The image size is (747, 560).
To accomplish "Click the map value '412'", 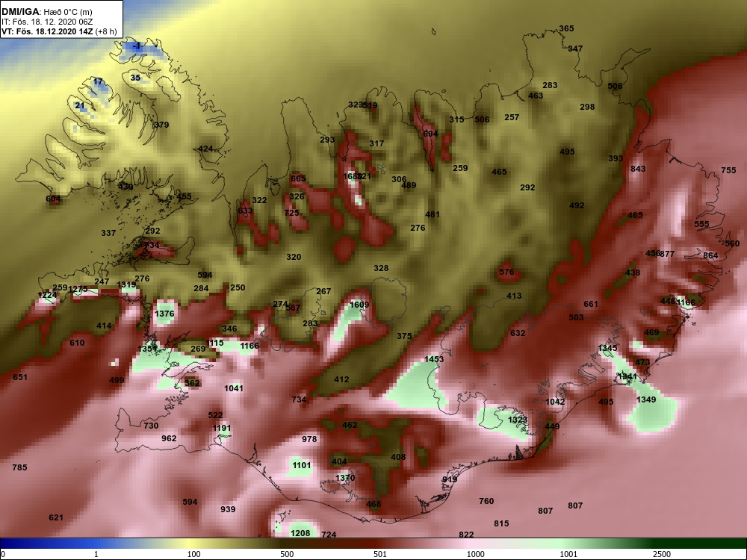I will tap(341, 379).
